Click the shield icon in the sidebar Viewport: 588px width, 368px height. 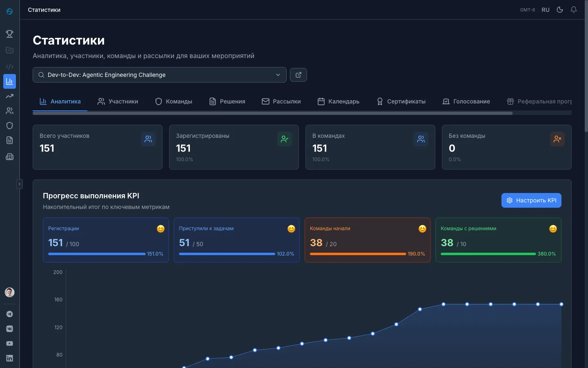9,126
